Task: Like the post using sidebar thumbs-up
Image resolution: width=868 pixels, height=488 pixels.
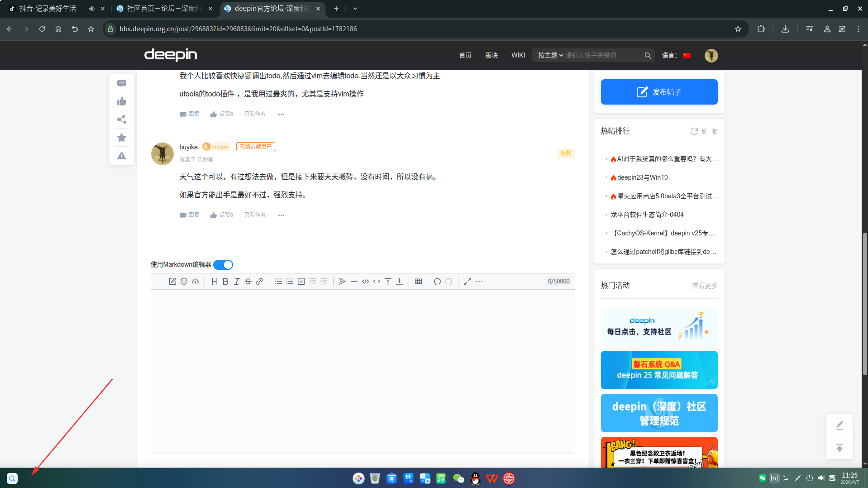Action: pyautogui.click(x=122, y=101)
